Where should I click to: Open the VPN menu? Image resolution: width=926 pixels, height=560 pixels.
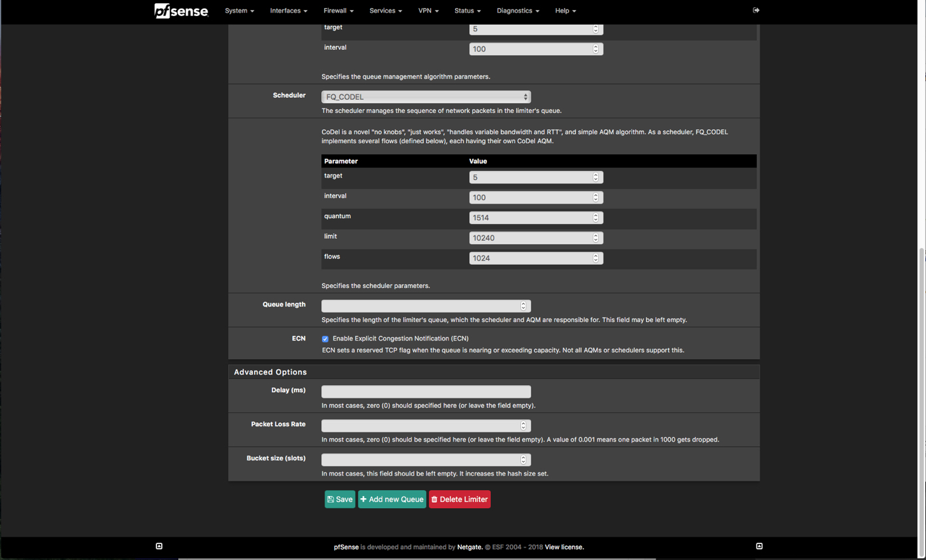[x=428, y=11]
